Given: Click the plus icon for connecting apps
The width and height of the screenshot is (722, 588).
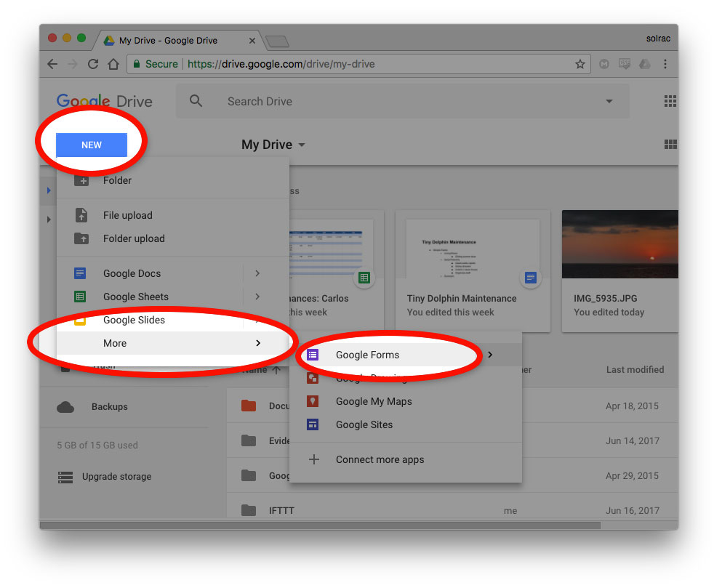Looking at the screenshot, I should click(313, 459).
